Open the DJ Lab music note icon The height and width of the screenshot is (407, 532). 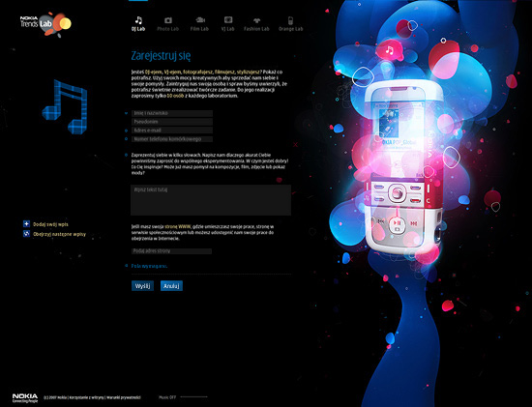[138, 20]
